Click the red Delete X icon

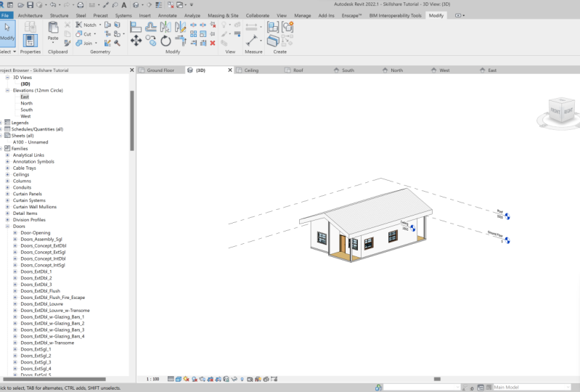click(213, 44)
